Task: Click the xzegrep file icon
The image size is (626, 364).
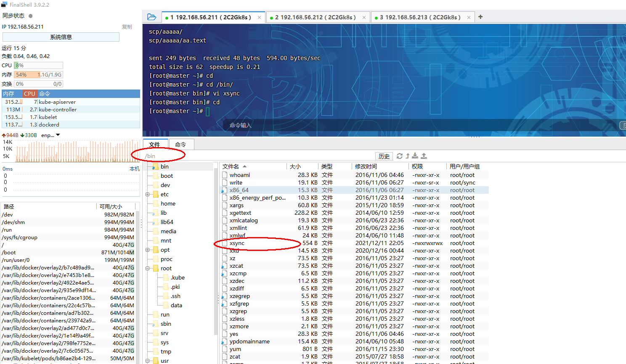Action: pos(225,296)
